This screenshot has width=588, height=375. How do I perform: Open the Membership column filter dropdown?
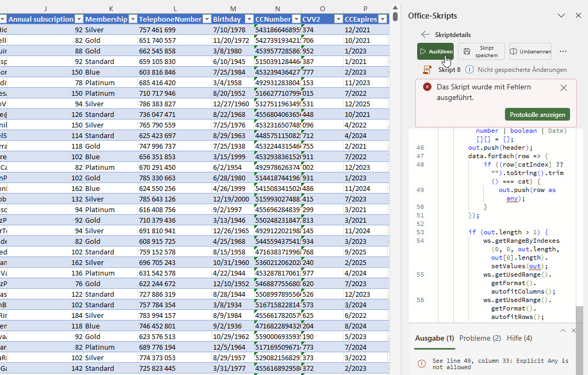click(x=132, y=19)
